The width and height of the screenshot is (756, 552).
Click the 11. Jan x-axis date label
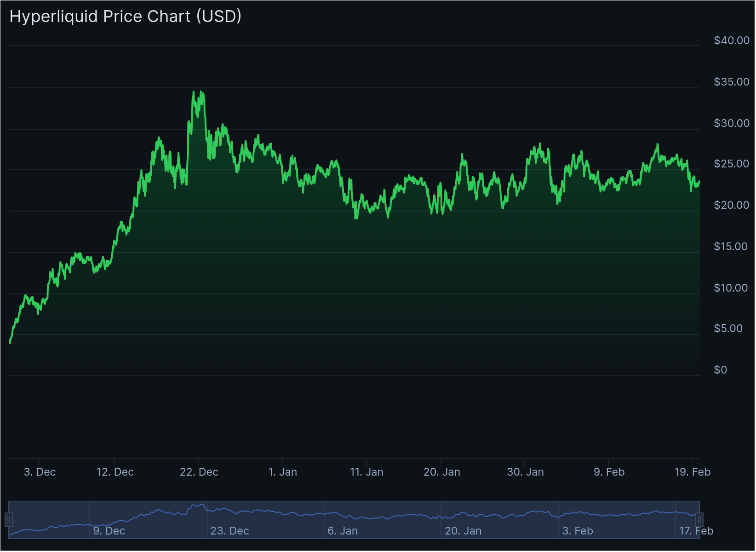367,472
